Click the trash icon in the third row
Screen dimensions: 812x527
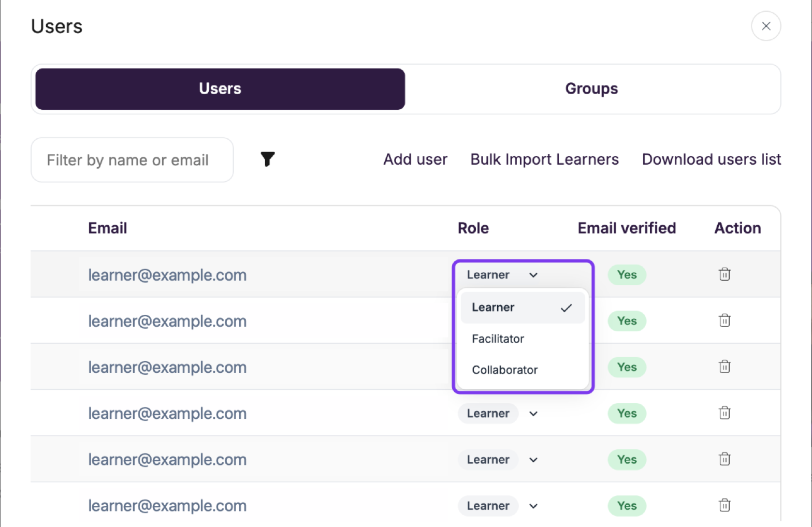[724, 367]
